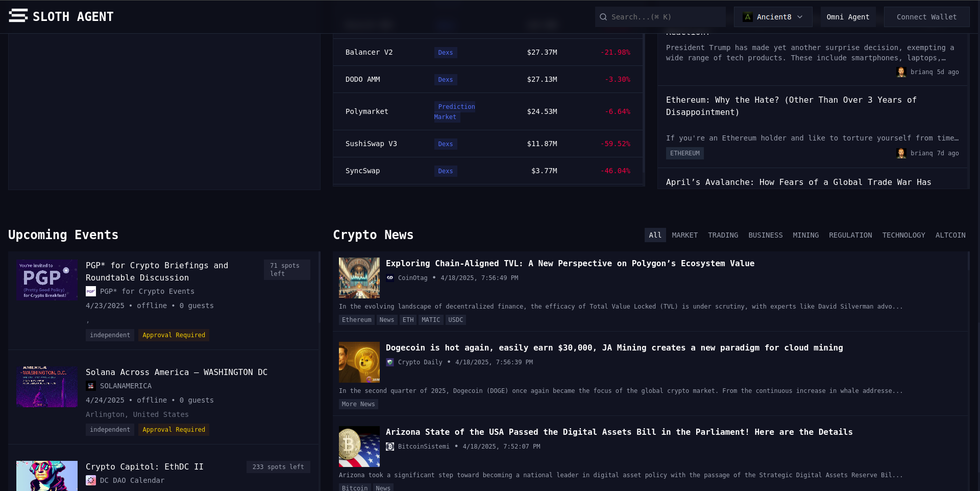Open PGP* for Crypto Briefings event

(157, 272)
